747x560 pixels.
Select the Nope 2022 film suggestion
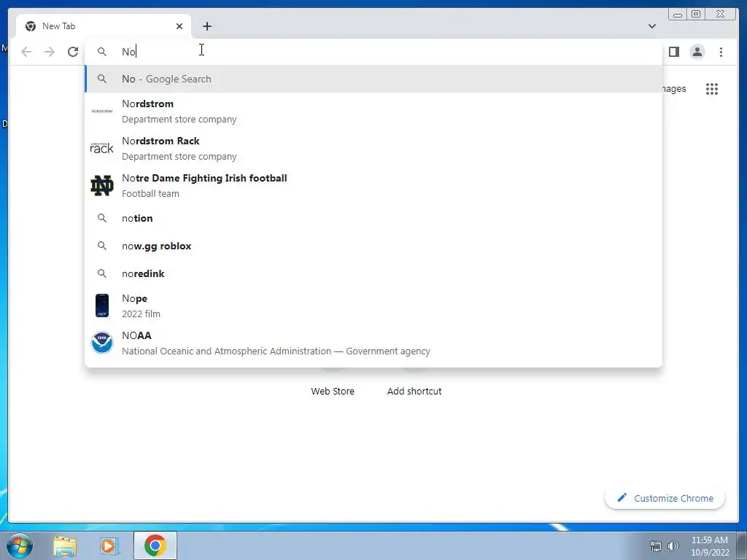(x=373, y=306)
